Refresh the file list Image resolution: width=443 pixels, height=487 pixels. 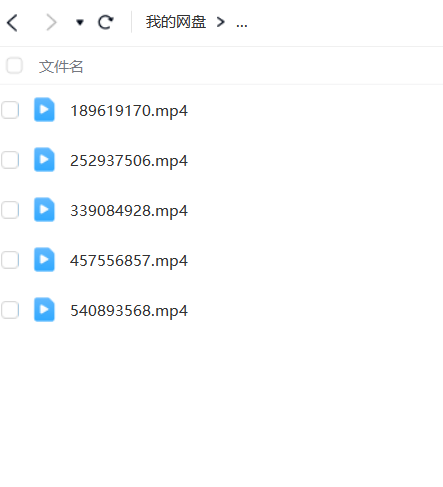106,23
